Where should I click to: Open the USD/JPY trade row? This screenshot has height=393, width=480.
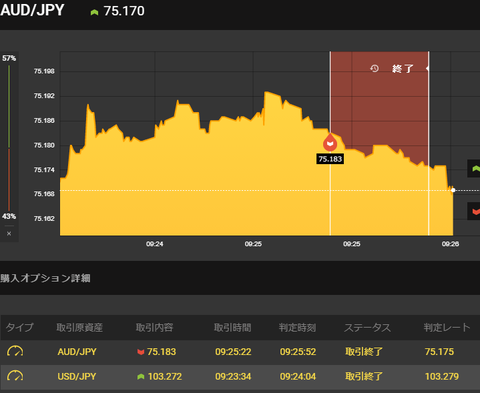pos(240,376)
